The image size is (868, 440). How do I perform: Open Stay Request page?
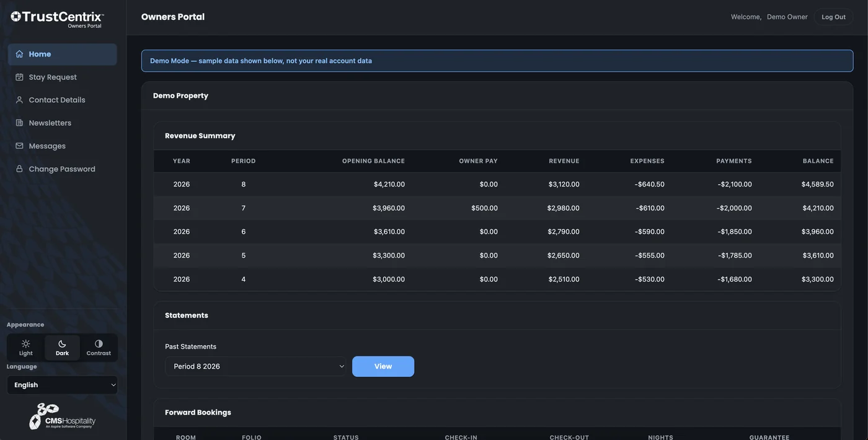[62, 77]
